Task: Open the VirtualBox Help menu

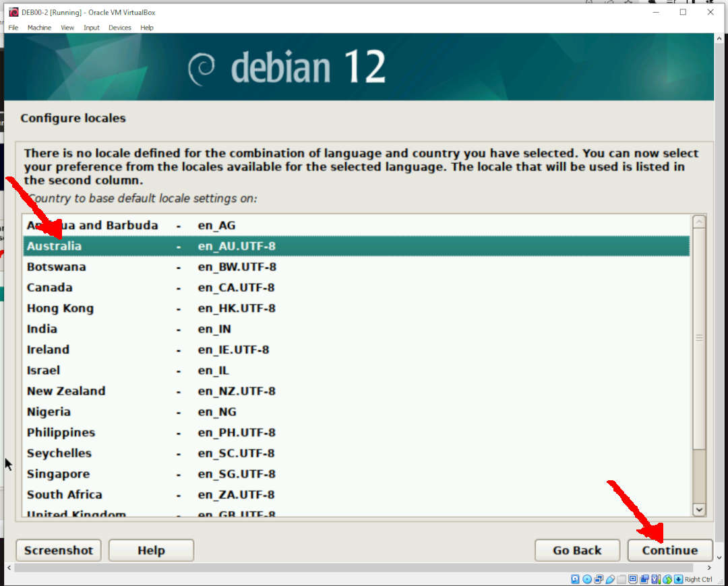Action: pos(147,28)
